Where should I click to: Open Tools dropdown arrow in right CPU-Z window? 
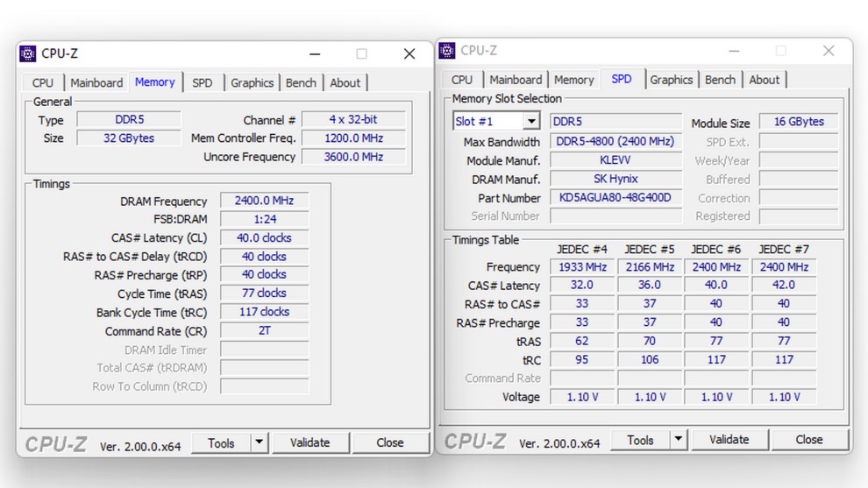678,441
